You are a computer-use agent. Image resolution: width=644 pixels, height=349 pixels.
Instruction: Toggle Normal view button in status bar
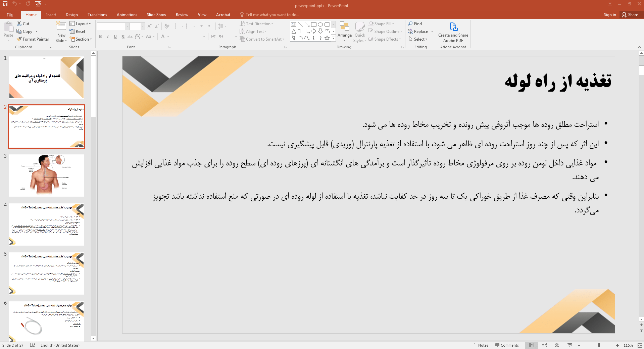(532, 345)
